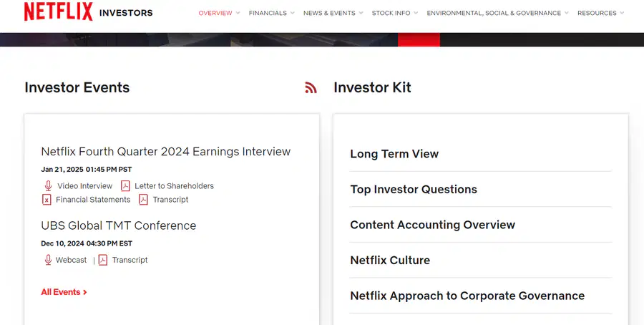Image resolution: width=644 pixels, height=325 pixels.
Task: Open Environmental, Social & Governance menu
Action: (x=494, y=13)
